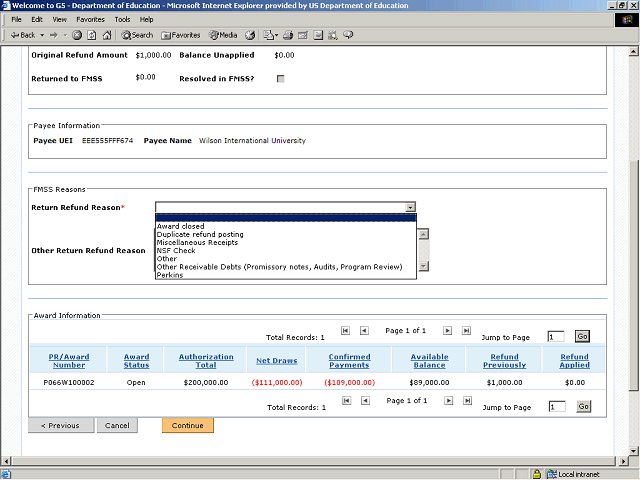Go to the browser Home icon
The width and height of the screenshot is (640, 480).
106,35
